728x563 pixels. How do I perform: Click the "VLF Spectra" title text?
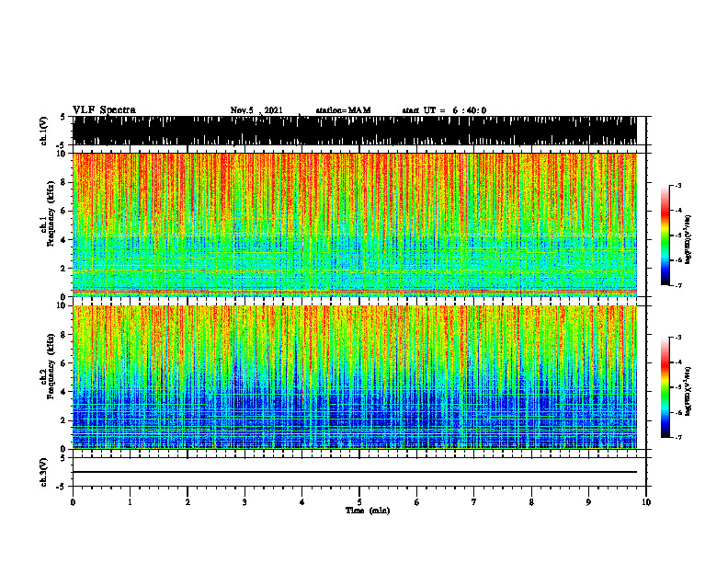(104, 109)
